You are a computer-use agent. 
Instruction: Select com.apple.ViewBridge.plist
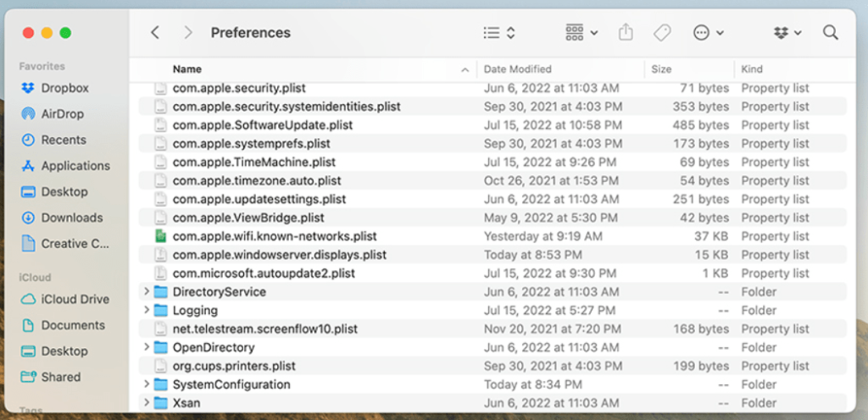248,218
